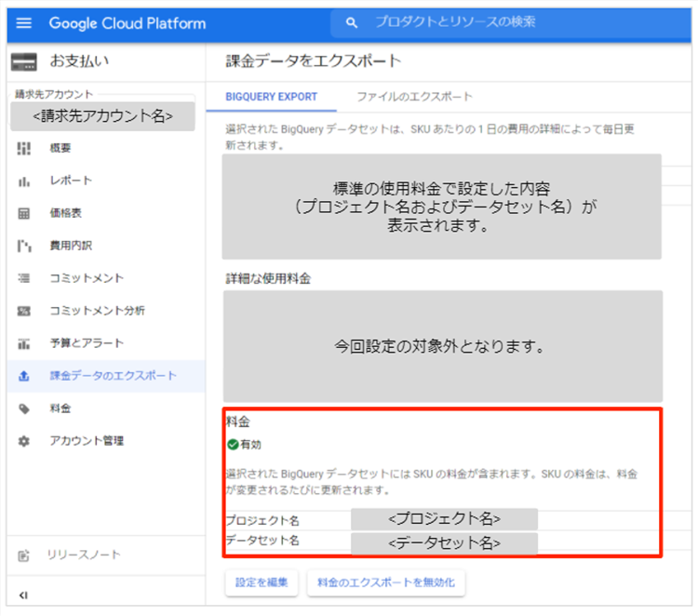Screen dimensions: 698x616
Task: Click the 費用内訳 icon
Action: coord(24,246)
